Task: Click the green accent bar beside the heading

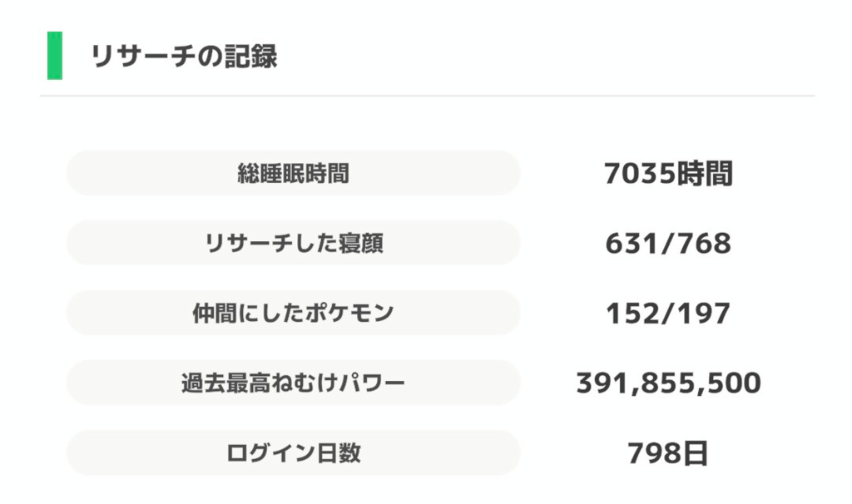Action: click(55, 56)
